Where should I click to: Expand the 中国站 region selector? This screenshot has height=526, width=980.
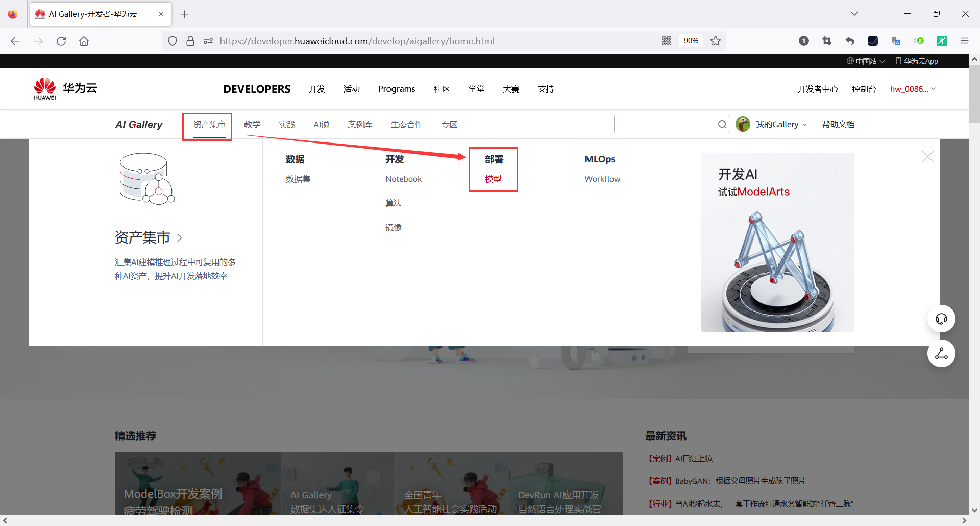pyautogui.click(x=866, y=61)
